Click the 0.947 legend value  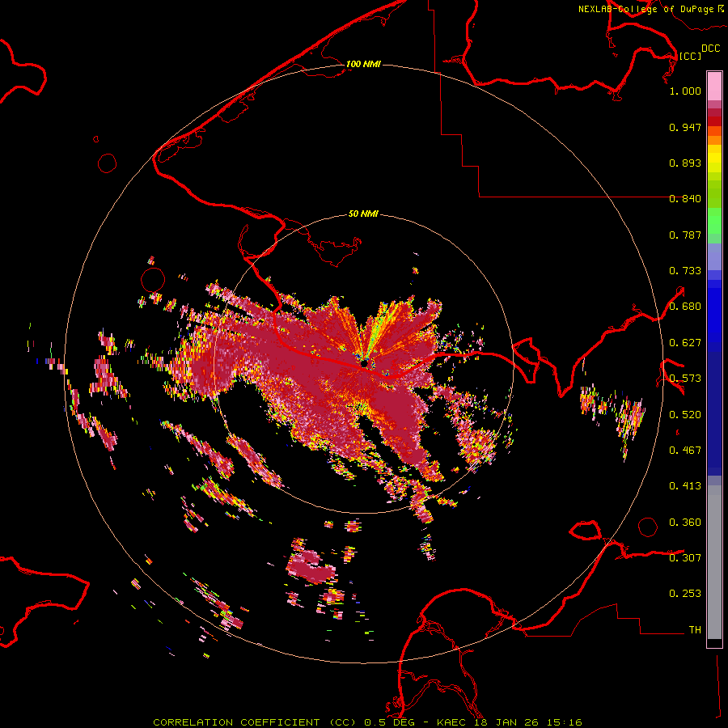coord(685,127)
